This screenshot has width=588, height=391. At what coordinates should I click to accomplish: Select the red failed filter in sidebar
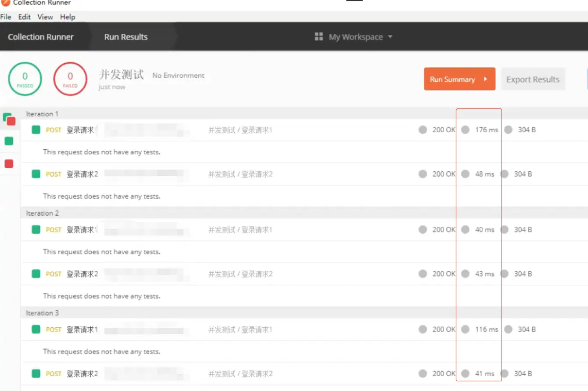click(9, 164)
